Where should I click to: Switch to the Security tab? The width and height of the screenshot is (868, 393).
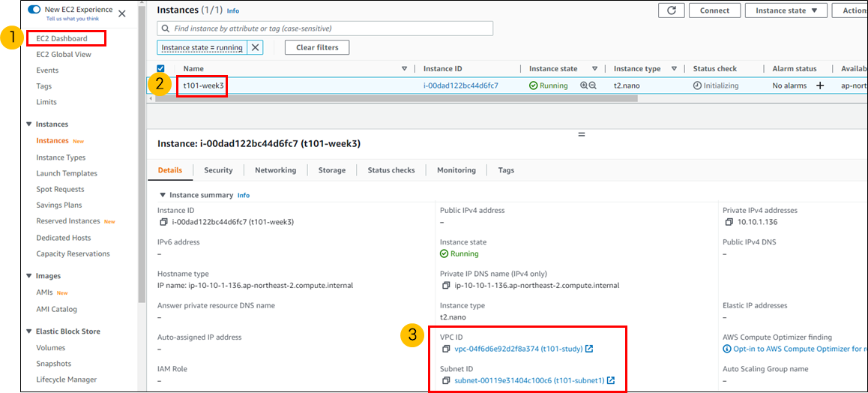(218, 170)
